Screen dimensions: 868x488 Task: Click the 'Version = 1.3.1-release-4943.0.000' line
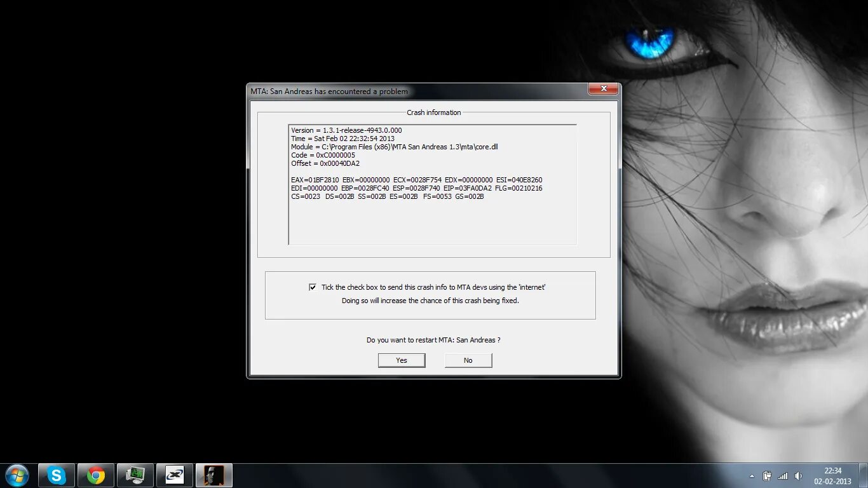coord(346,130)
